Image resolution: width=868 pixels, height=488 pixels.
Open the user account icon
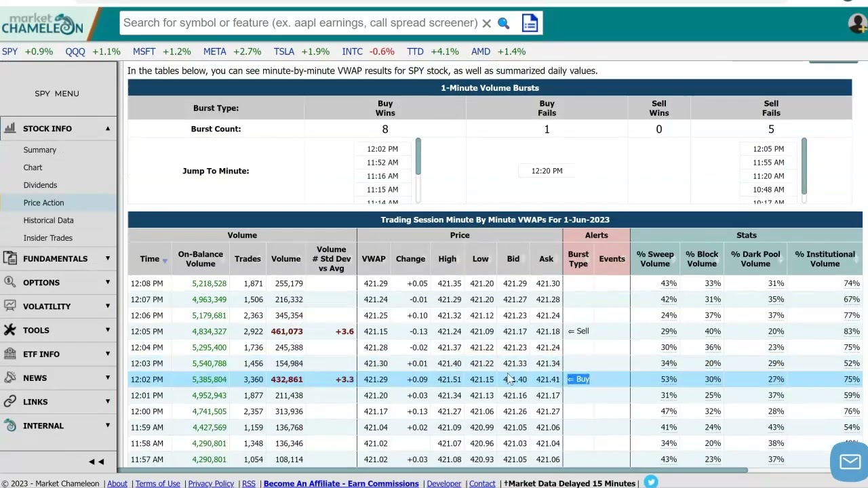click(x=857, y=23)
